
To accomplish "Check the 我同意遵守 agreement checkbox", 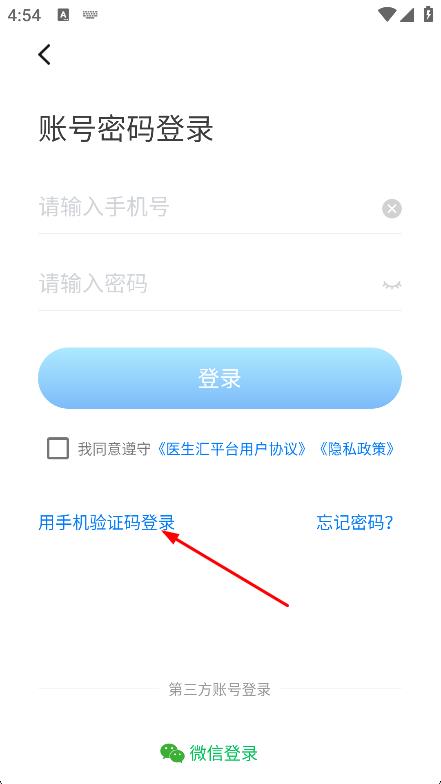I will [58, 448].
